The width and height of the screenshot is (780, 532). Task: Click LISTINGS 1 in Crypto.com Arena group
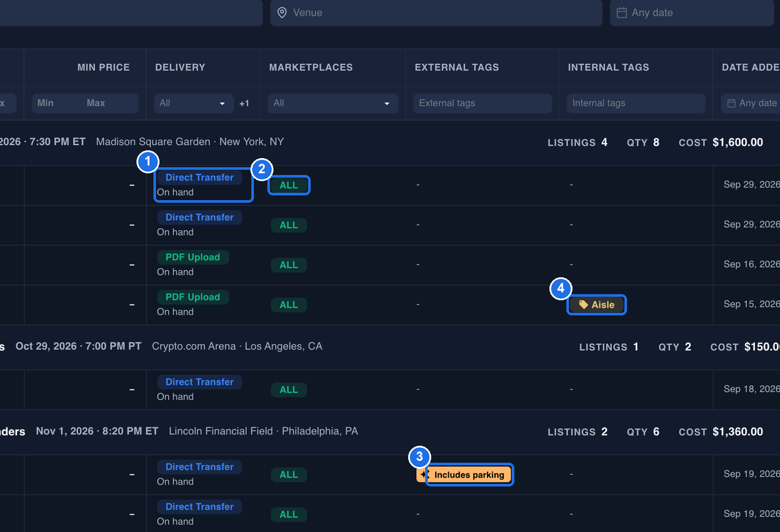coord(609,347)
